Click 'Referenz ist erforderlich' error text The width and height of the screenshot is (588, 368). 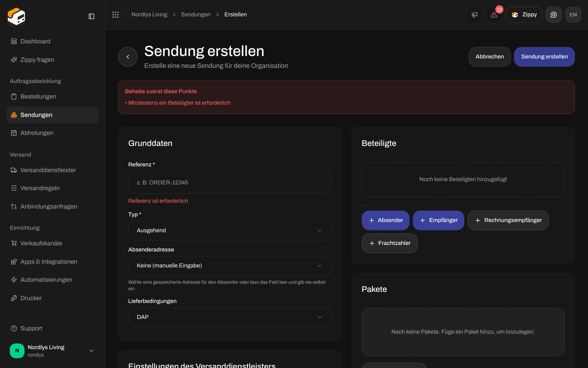pos(158,201)
